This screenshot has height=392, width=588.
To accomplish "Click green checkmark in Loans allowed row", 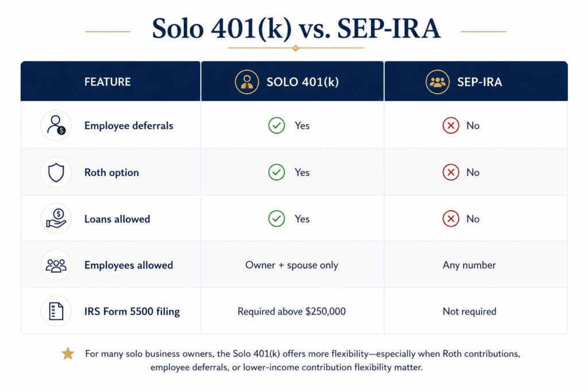I will [x=277, y=219].
